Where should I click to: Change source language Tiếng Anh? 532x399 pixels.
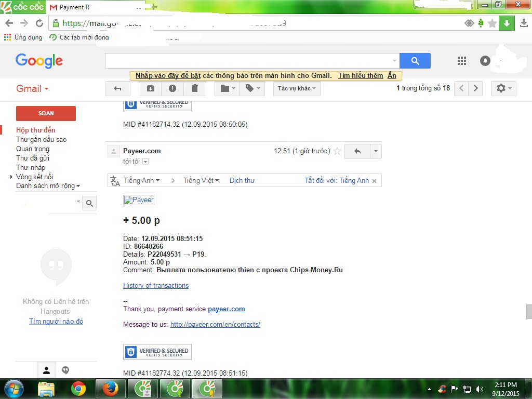point(141,180)
